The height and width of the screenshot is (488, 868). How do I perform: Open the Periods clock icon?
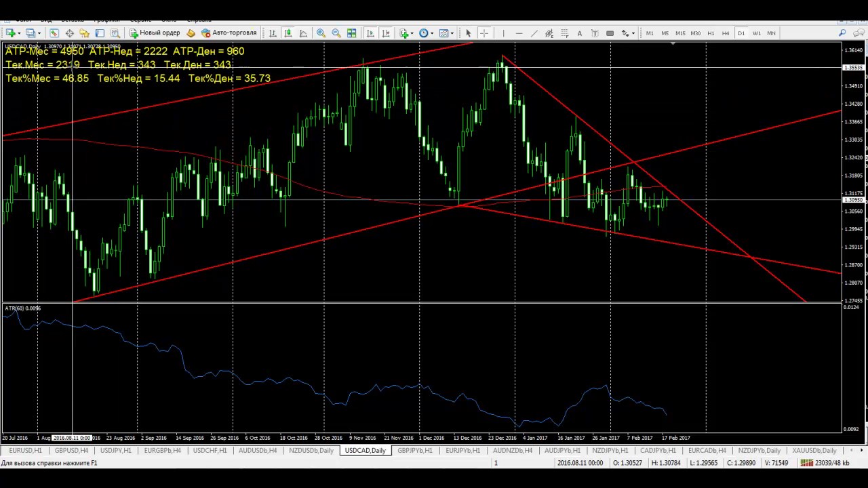424,33
